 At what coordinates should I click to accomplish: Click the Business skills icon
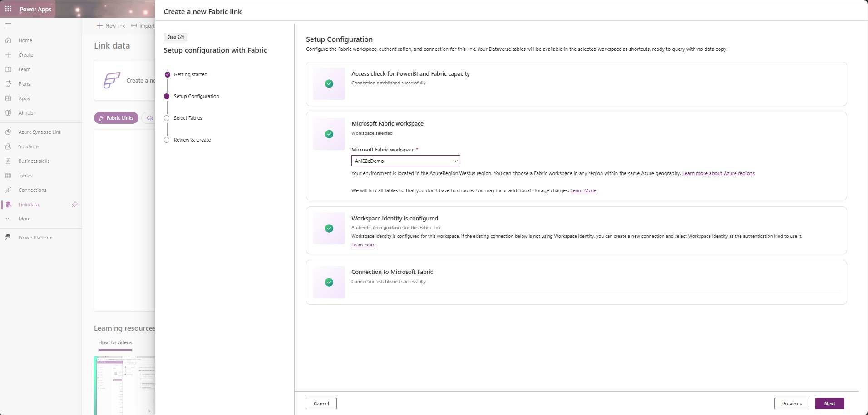[8, 161]
